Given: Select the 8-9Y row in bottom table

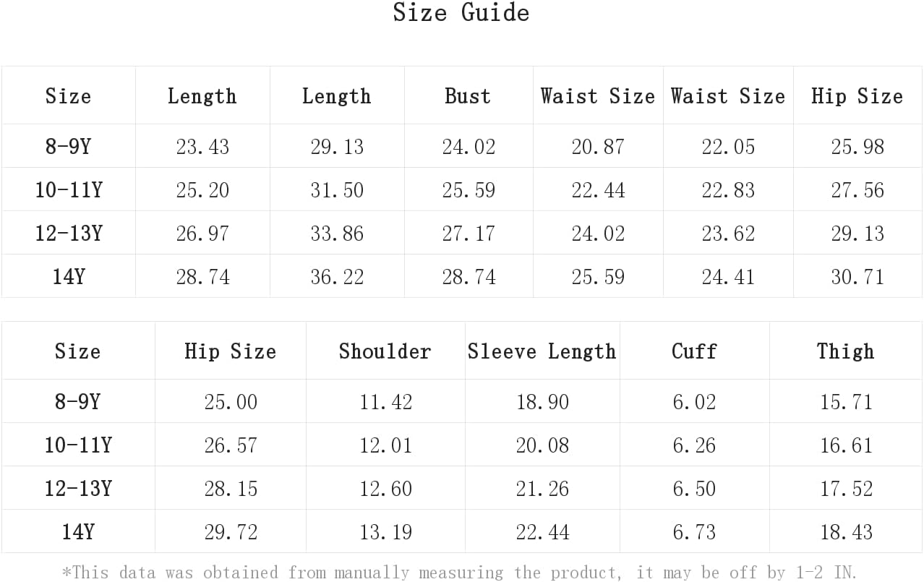Looking at the screenshot, I should pyautogui.click(x=461, y=401).
